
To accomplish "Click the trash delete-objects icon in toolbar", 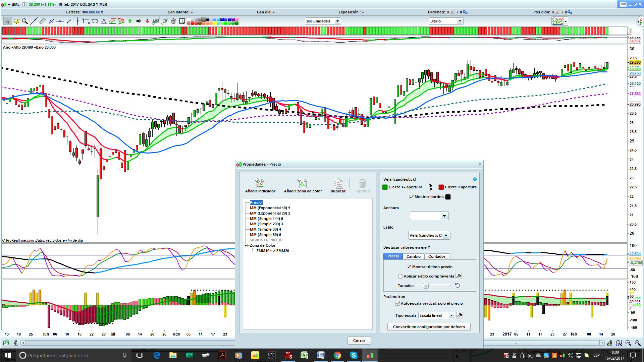I will [x=173, y=21].
